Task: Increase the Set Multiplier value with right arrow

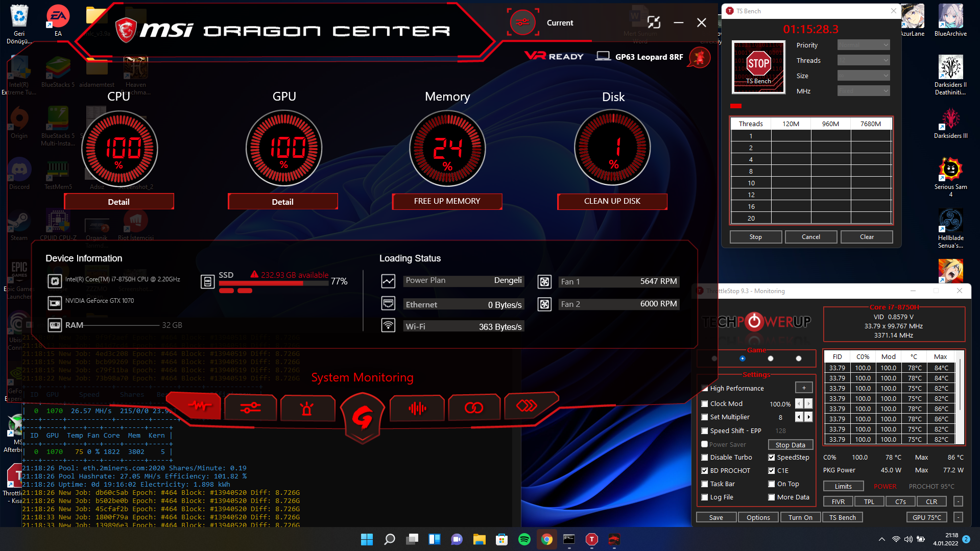Action: 808,417
